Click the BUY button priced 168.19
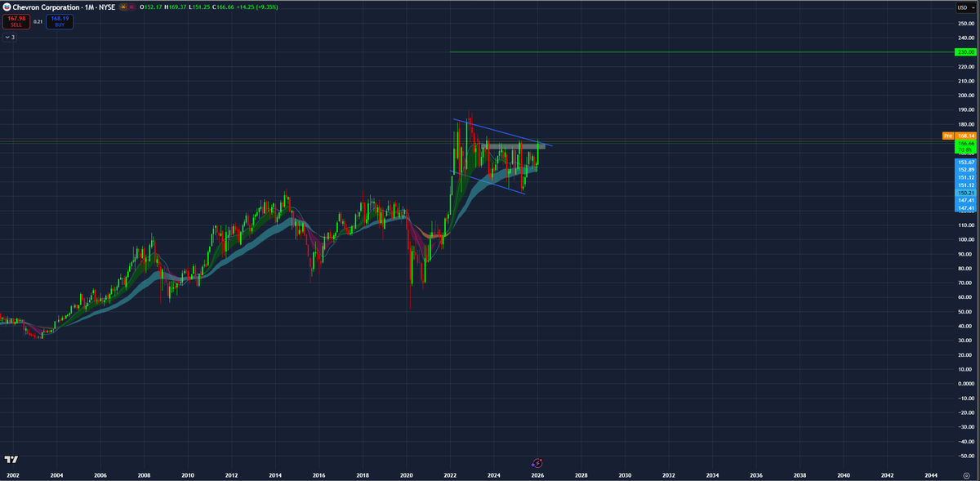The width and height of the screenshot is (980, 481). 60,22
